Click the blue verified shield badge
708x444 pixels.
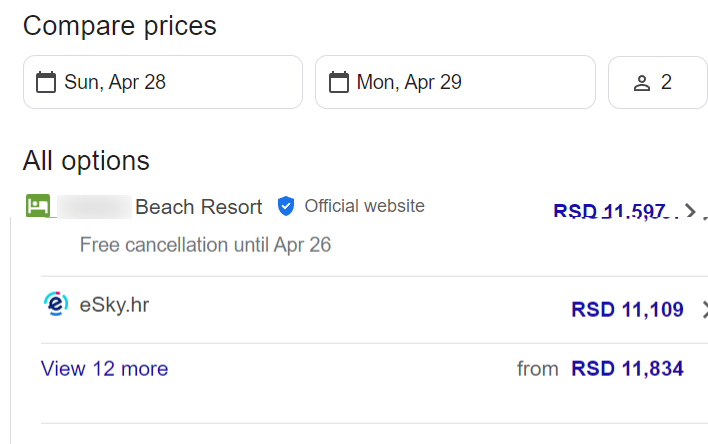coord(286,206)
